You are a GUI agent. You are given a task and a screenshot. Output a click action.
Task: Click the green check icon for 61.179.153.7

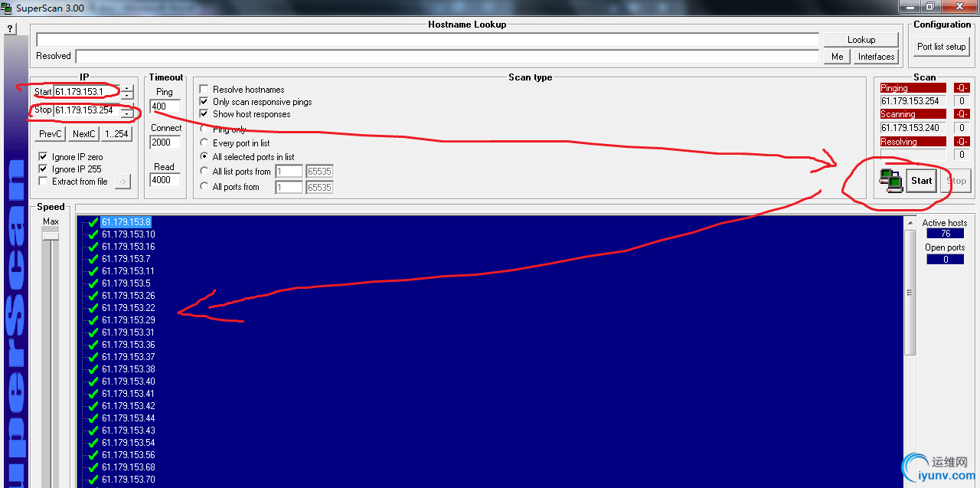93,259
